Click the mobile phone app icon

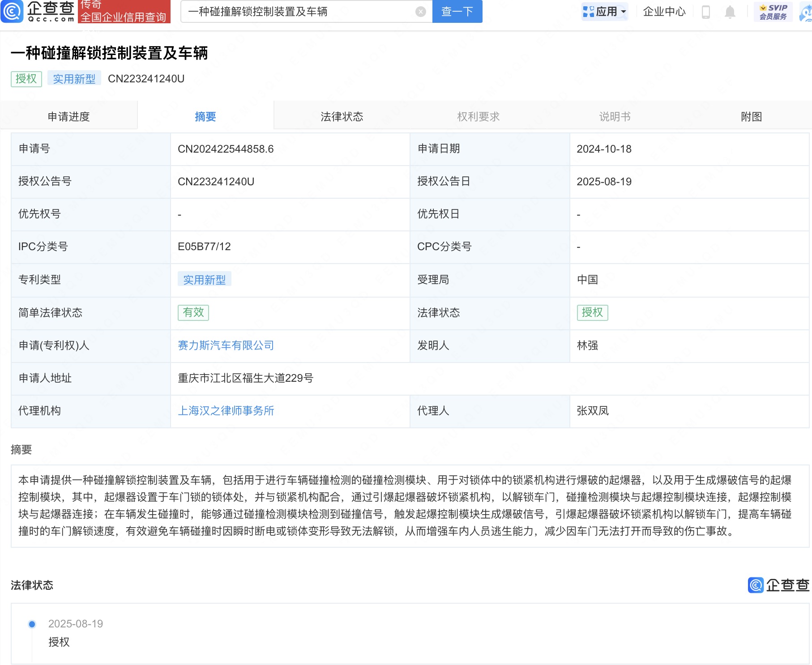[x=705, y=12]
